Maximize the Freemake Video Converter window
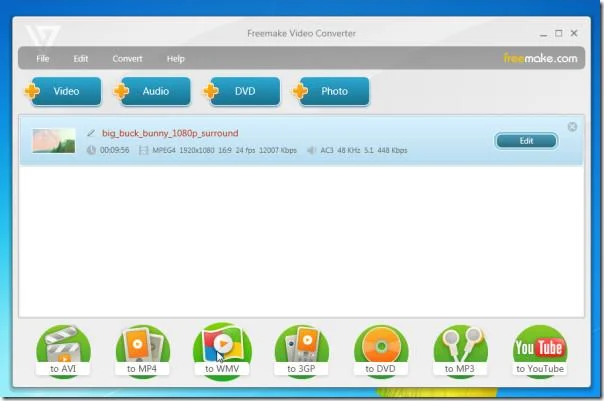604x401 pixels. click(x=559, y=34)
